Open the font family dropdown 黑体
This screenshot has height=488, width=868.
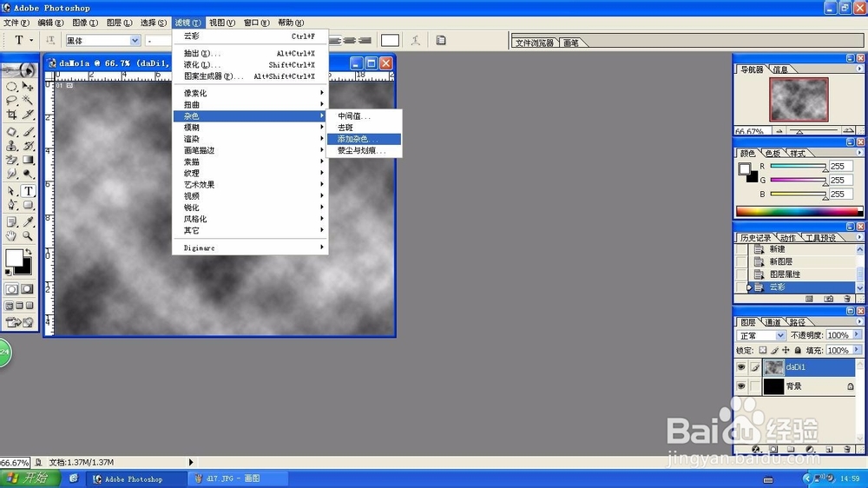coord(135,41)
